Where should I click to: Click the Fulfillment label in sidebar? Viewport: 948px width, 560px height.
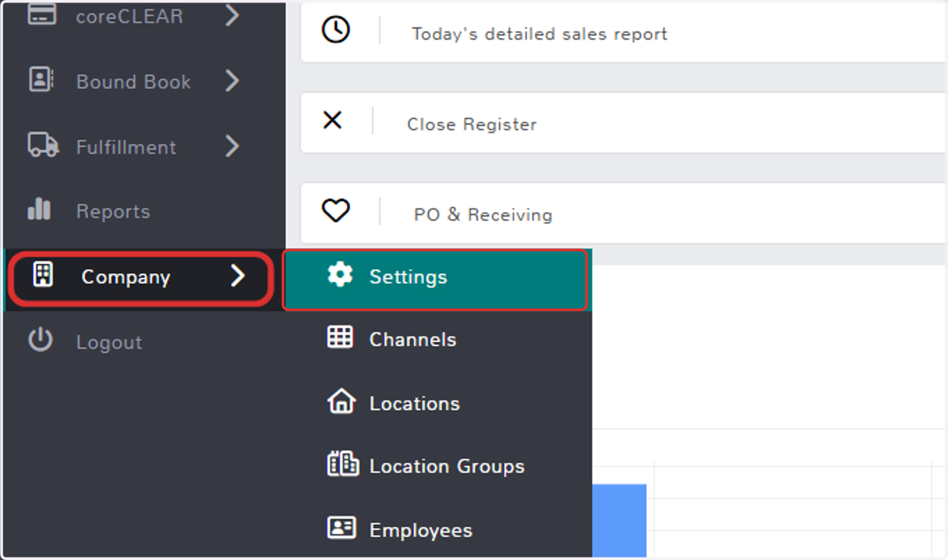pos(126,147)
